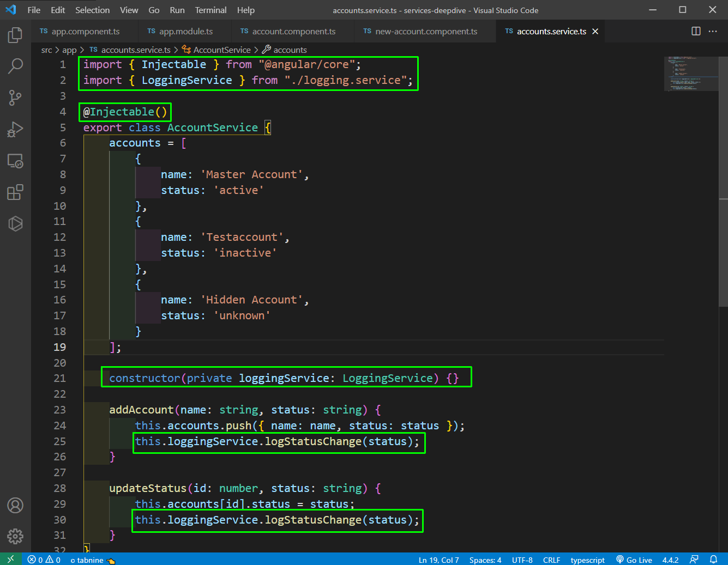
Task: Split the editor using the split icon
Action: click(696, 31)
